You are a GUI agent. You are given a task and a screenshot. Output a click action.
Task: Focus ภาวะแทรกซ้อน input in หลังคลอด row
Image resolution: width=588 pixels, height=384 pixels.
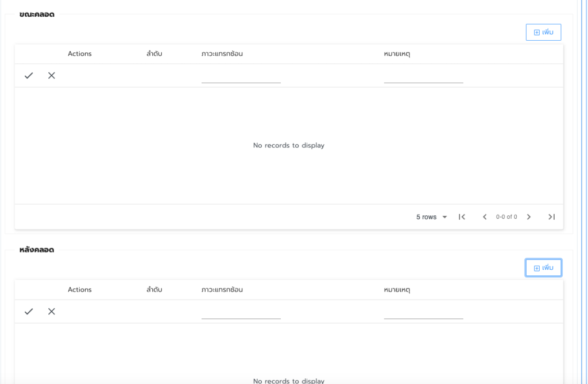coord(241,312)
